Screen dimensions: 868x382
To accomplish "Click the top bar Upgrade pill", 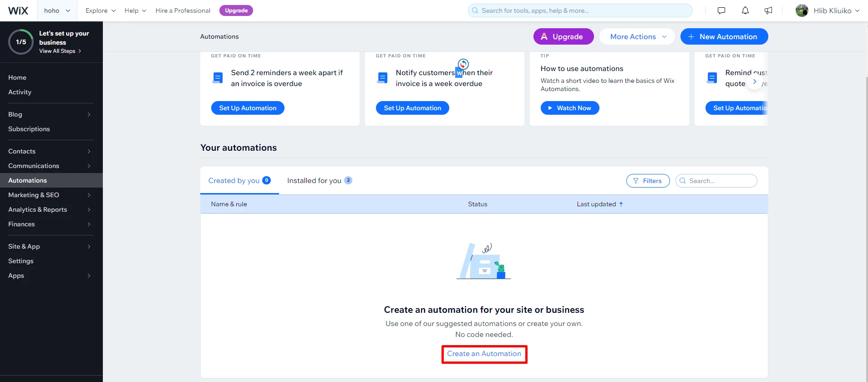I will (x=236, y=10).
